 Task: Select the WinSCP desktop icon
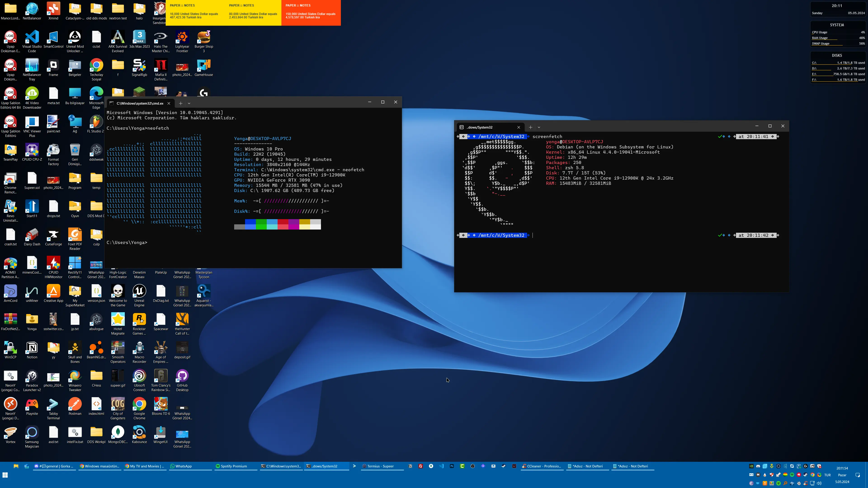pyautogui.click(x=10, y=350)
